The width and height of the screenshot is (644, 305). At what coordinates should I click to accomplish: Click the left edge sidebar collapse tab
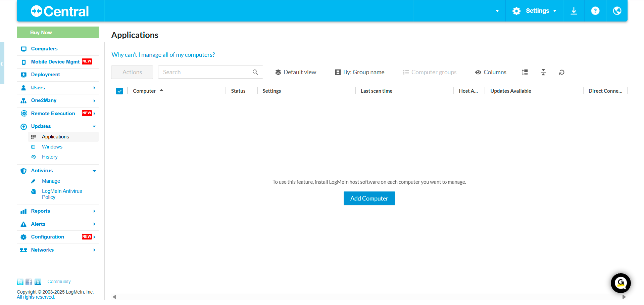(2, 63)
